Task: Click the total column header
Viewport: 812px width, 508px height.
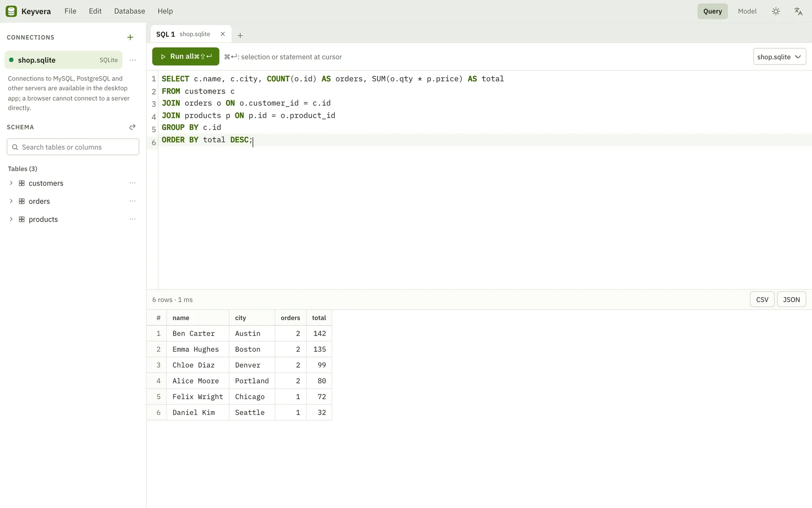Action: tap(319, 318)
